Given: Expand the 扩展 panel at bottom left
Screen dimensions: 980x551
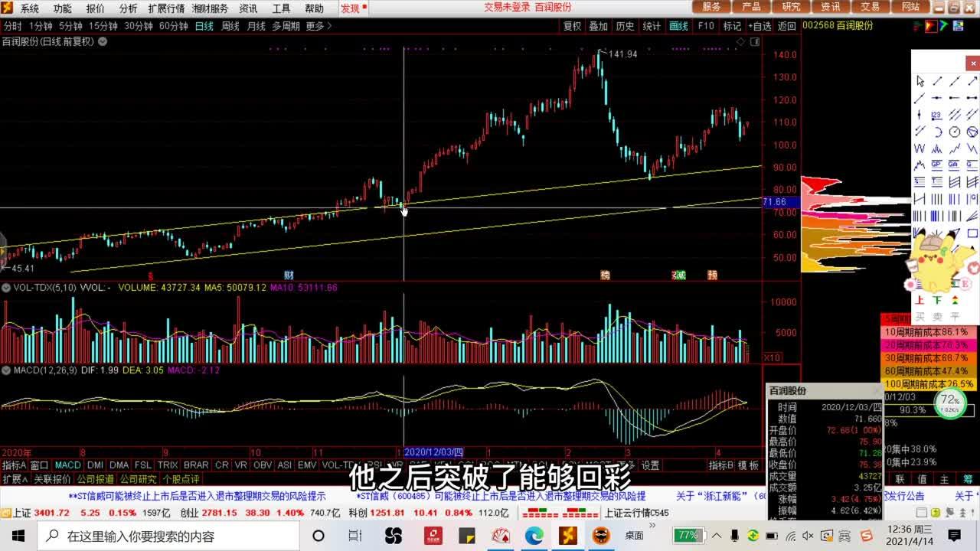Looking at the screenshot, I should click(15, 479).
